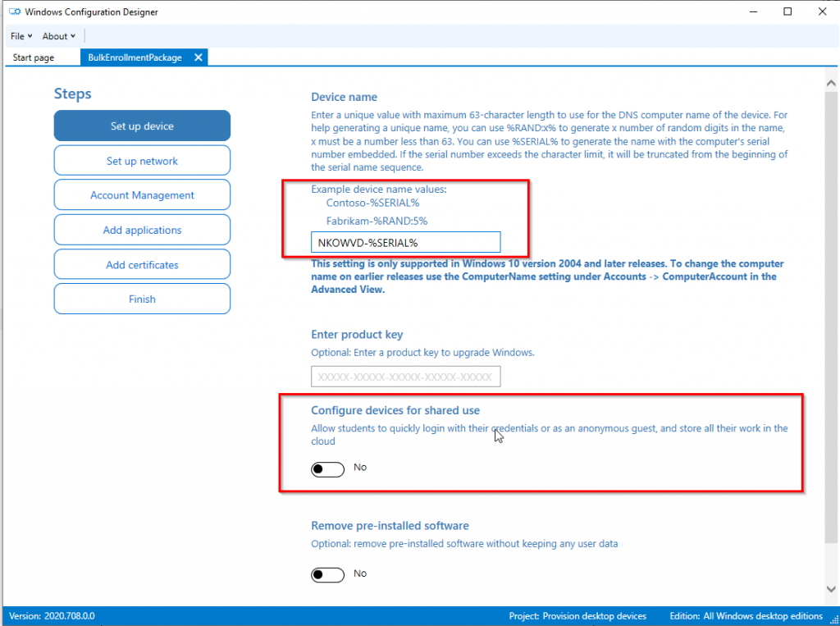This screenshot has width=840, height=626.
Task: Open the Account Management step
Action: pyautogui.click(x=142, y=195)
